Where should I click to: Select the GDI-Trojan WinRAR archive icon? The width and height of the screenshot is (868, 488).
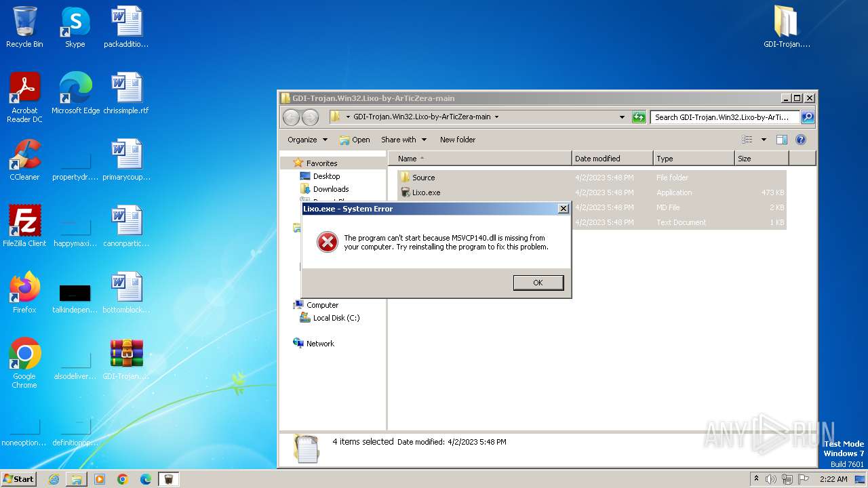[x=126, y=360]
